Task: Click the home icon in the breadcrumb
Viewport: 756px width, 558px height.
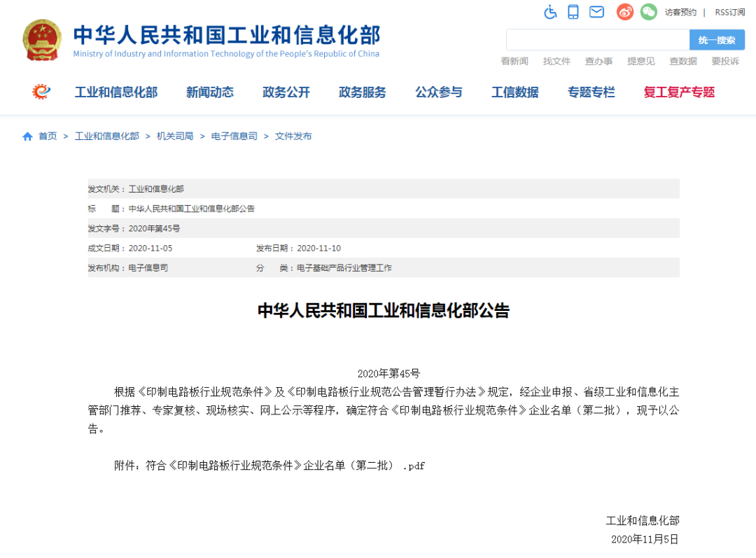Action: click(28, 137)
